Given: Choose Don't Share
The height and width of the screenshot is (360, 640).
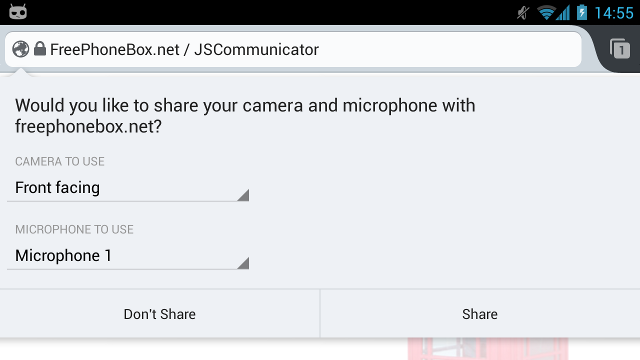Looking at the screenshot, I should pos(160,314).
